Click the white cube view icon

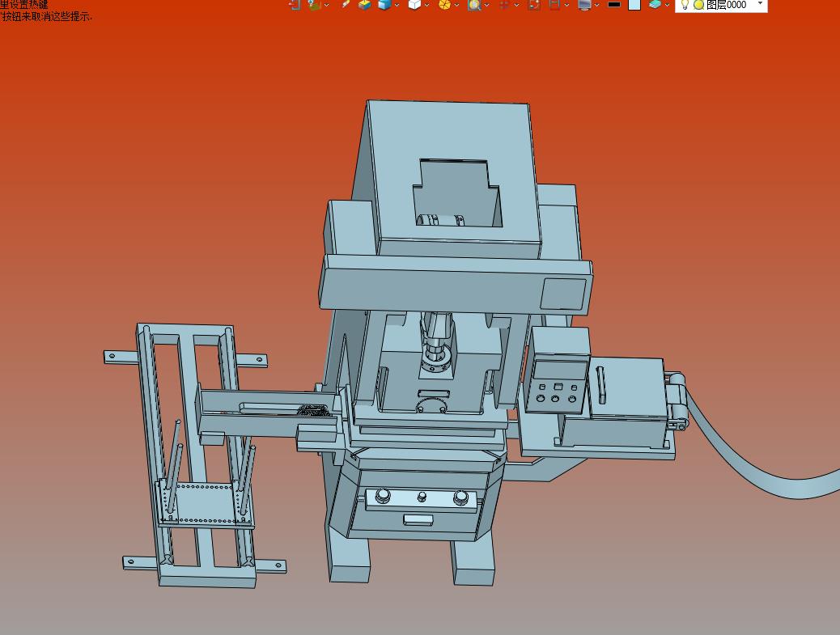pyautogui.click(x=414, y=5)
